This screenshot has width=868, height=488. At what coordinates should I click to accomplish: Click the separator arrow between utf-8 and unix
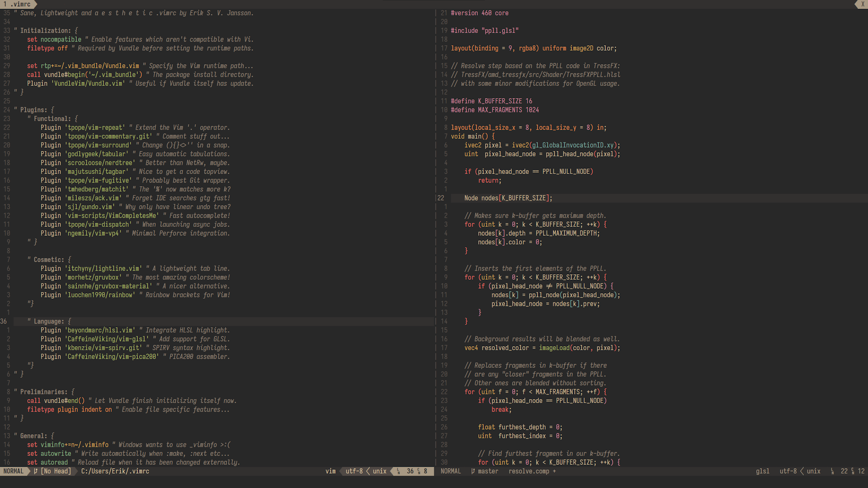tap(368, 471)
